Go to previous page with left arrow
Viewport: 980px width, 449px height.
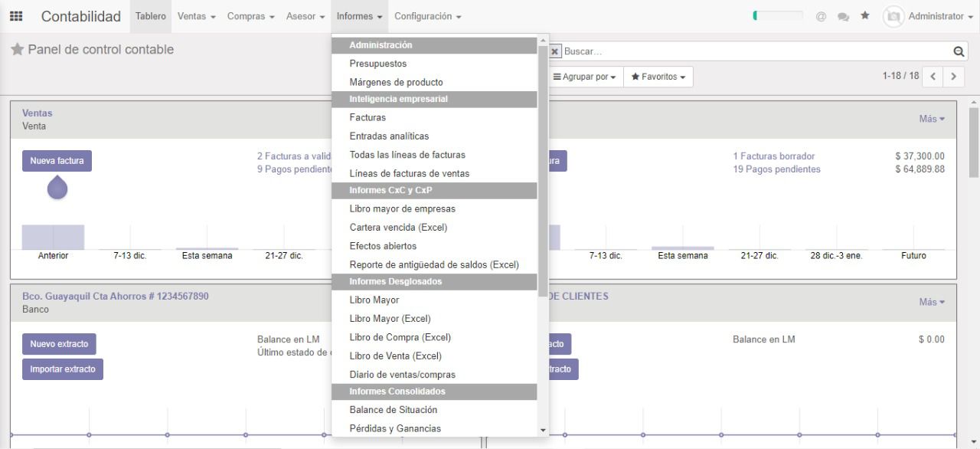coord(933,77)
